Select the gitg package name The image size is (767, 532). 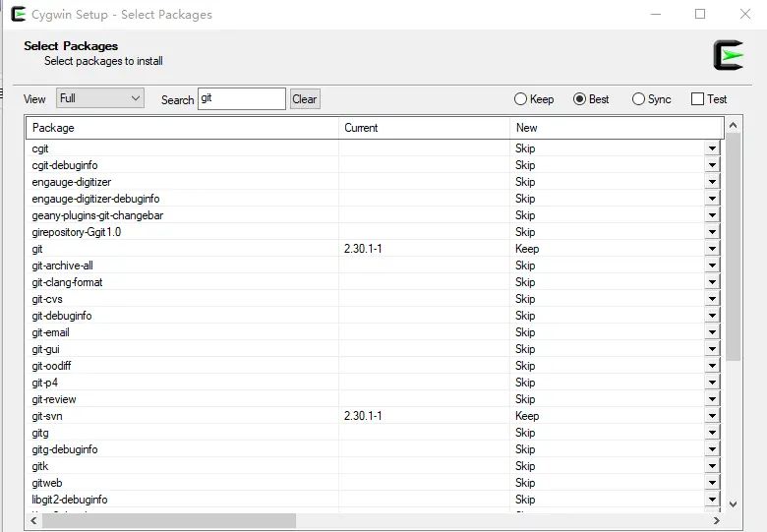(40, 433)
